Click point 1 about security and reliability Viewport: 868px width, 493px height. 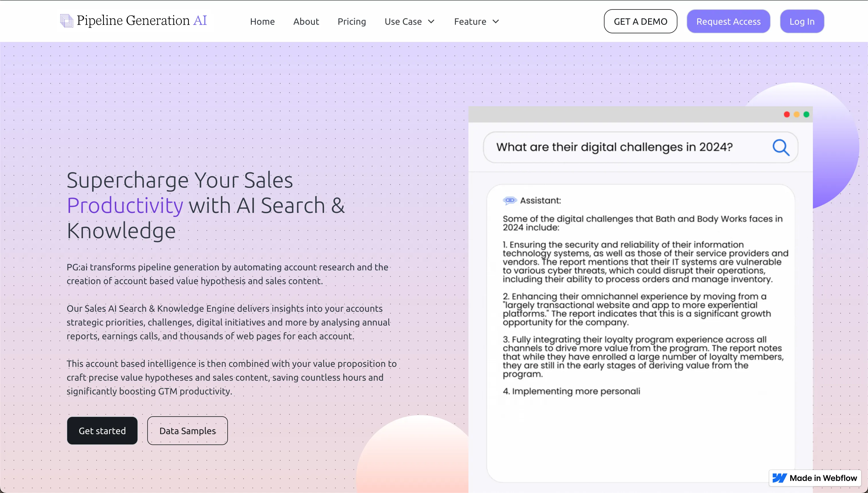click(646, 262)
